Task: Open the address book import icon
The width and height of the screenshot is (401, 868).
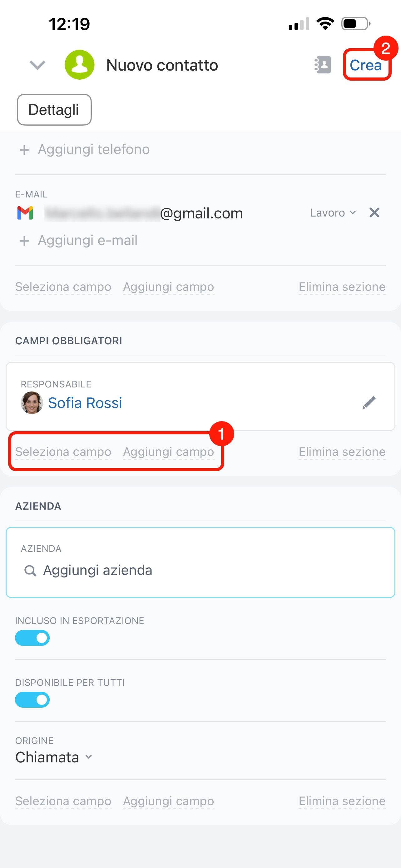Action: (x=323, y=65)
